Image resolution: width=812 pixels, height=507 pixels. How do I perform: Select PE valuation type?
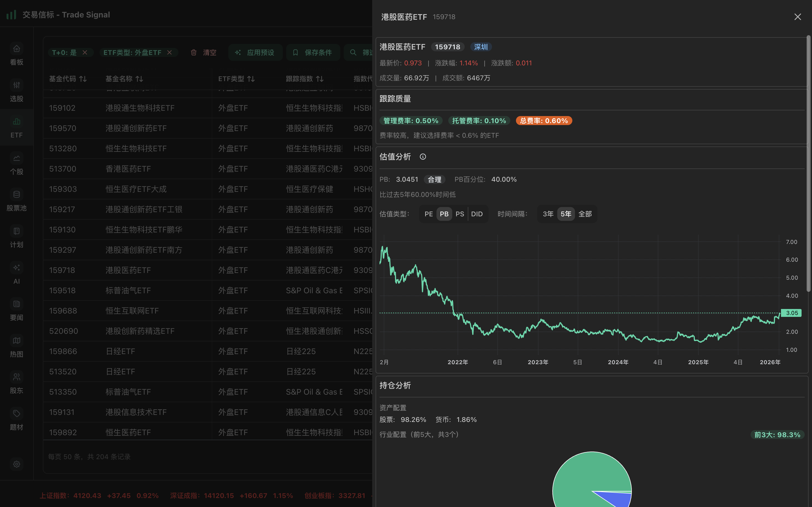coord(429,214)
